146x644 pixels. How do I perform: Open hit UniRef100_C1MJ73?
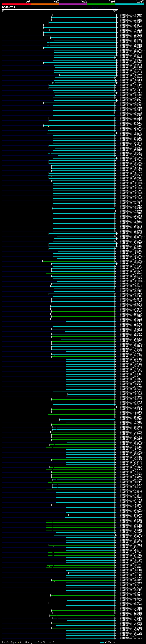click(x=131, y=17)
